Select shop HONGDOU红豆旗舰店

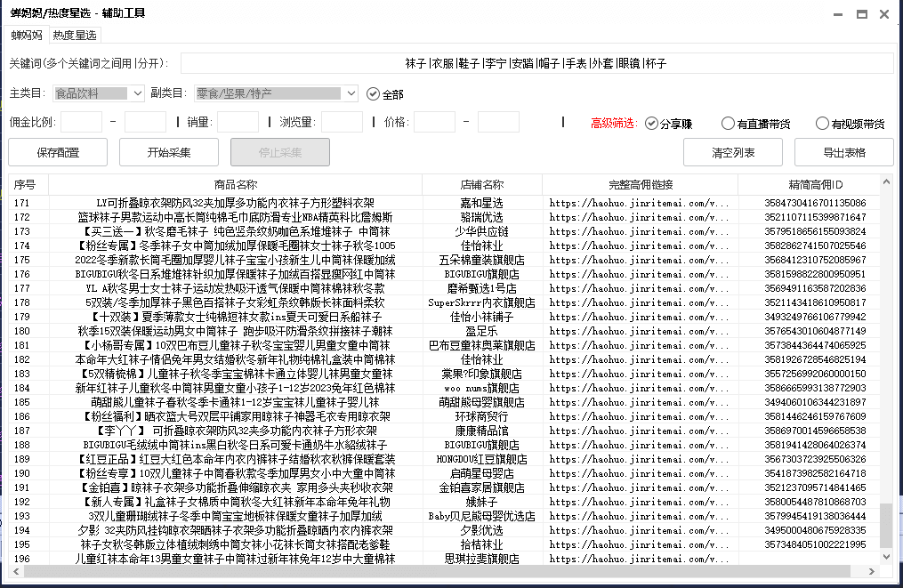coord(482,459)
